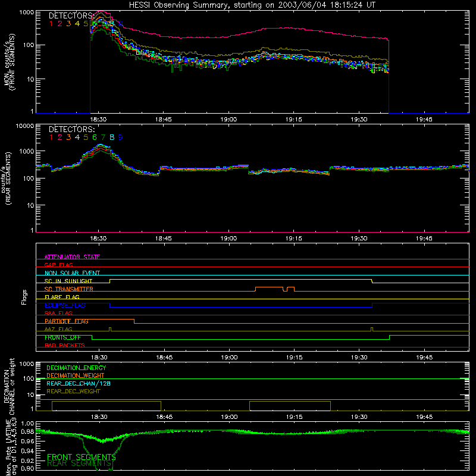This screenshot has height=476, width=476.
Task: Click DETECTORS: label in front segments plot
Action: click(x=71, y=15)
